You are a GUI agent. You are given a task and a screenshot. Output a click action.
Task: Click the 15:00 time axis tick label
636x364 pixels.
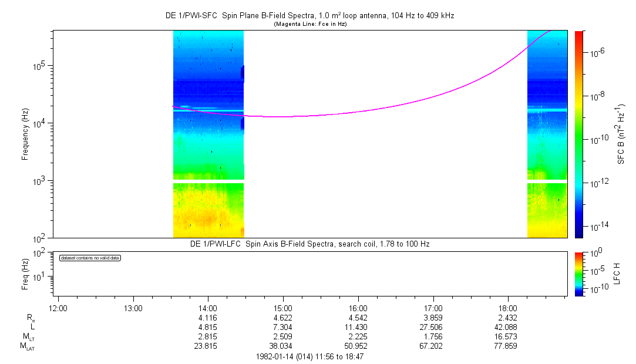pyautogui.click(x=283, y=308)
